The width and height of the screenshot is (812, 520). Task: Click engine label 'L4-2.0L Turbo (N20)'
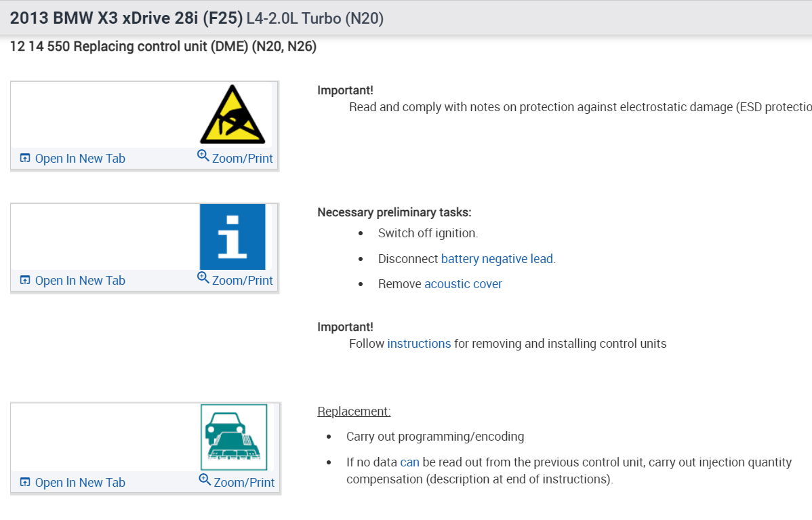click(x=315, y=19)
